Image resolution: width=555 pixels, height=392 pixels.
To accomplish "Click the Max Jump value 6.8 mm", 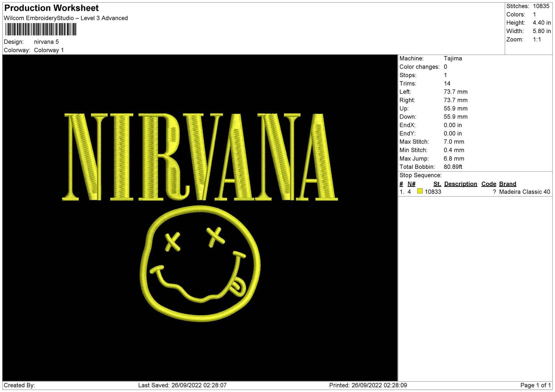I will click(454, 159).
